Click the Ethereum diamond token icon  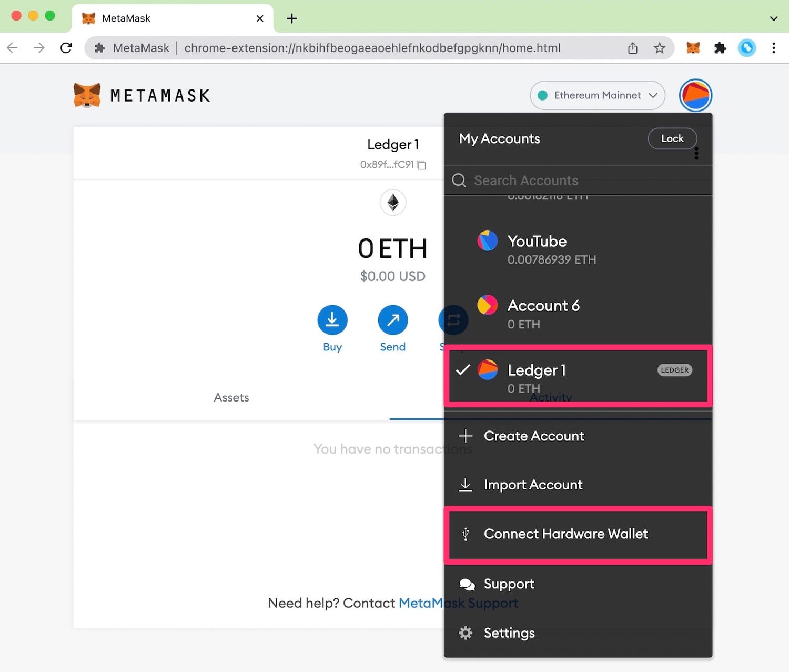pos(393,203)
